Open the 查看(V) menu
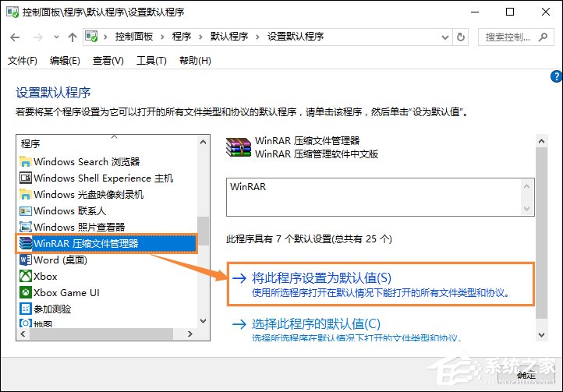Image resolution: width=563 pixels, height=392 pixels. pos(108,60)
